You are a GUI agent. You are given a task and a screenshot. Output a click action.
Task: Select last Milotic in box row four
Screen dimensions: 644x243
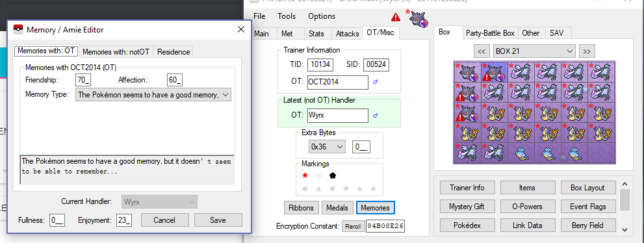602,132
